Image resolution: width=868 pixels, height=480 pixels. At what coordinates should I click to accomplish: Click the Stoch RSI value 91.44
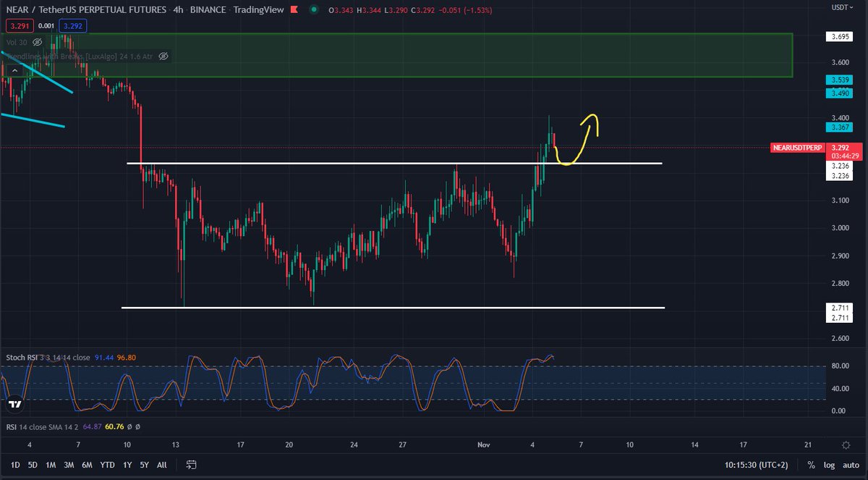point(106,358)
